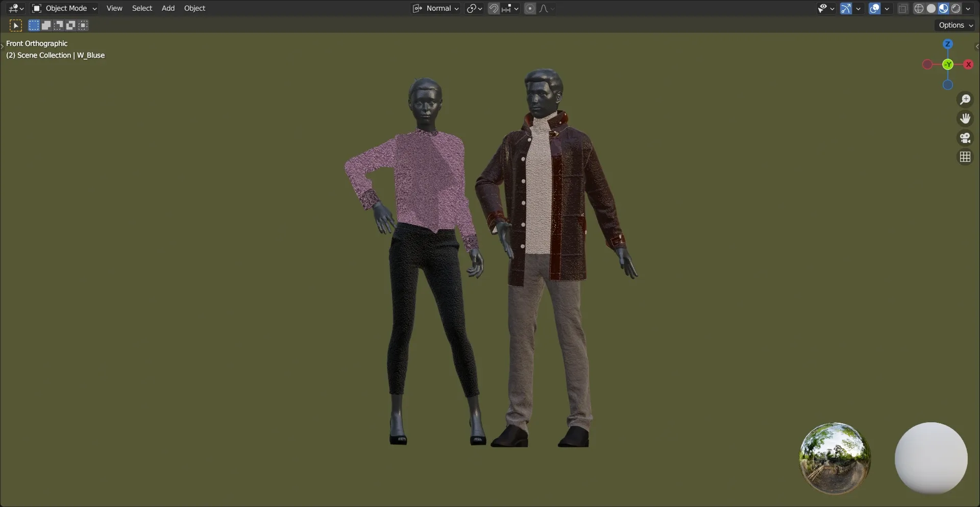Viewport: 980px width, 507px height.
Task: Open the View menu
Action: click(x=114, y=8)
